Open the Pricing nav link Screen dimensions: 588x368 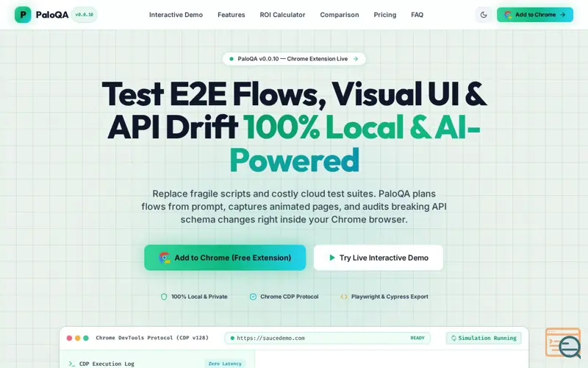384,15
